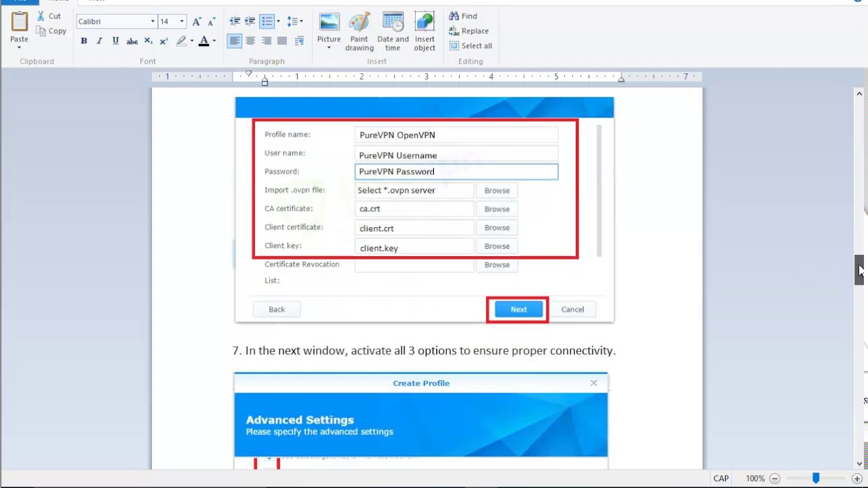Center the paragraph text

point(250,41)
